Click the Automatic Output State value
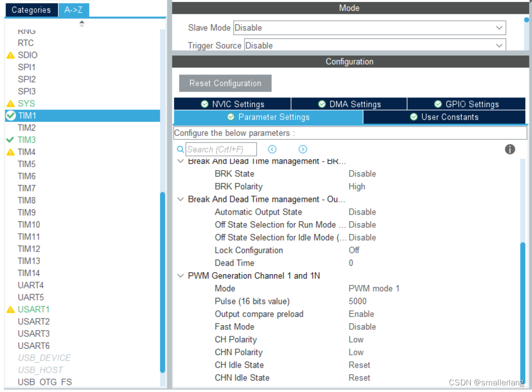The image size is (532, 392). (x=362, y=212)
